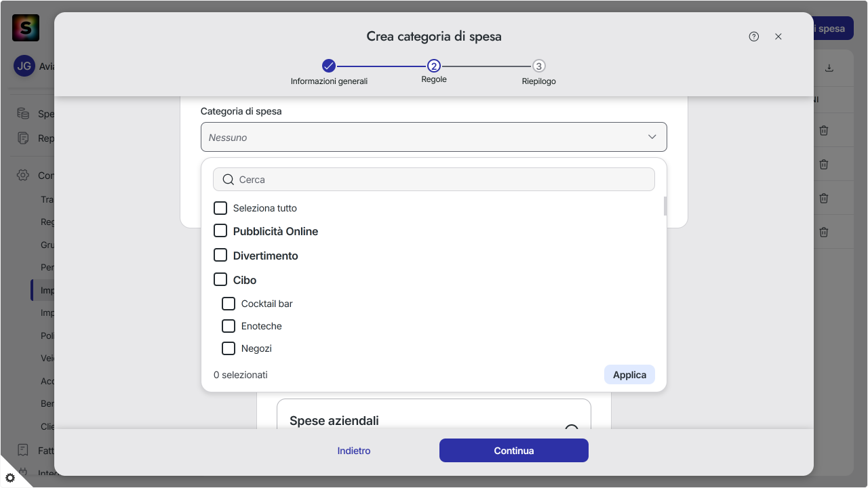Click the magnifier icon in the Cerca box
The width and height of the screenshot is (868, 488).
tap(229, 180)
